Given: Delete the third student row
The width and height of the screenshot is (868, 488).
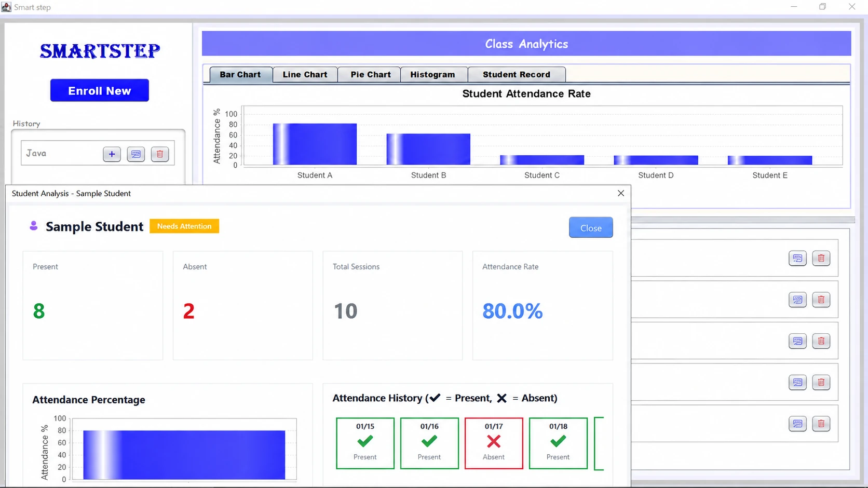Looking at the screenshot, I should [x=821, y=341].
